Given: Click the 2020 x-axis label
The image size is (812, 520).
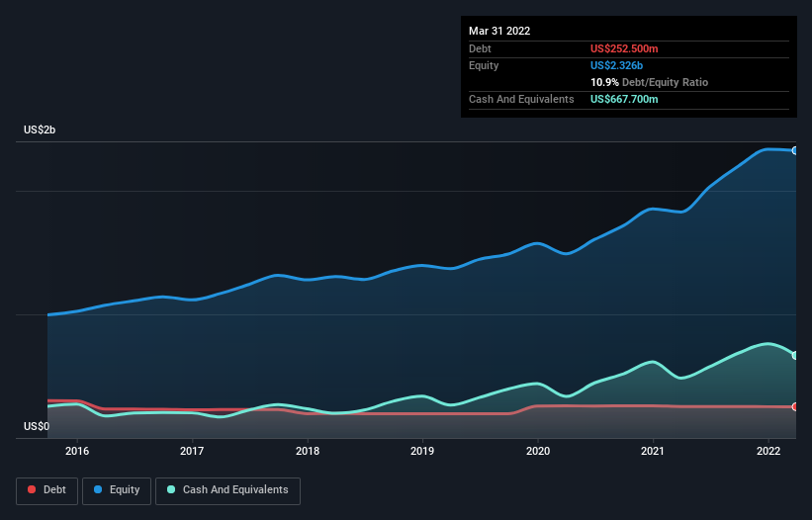Looking at the screenshot, I should coord(538,452).
